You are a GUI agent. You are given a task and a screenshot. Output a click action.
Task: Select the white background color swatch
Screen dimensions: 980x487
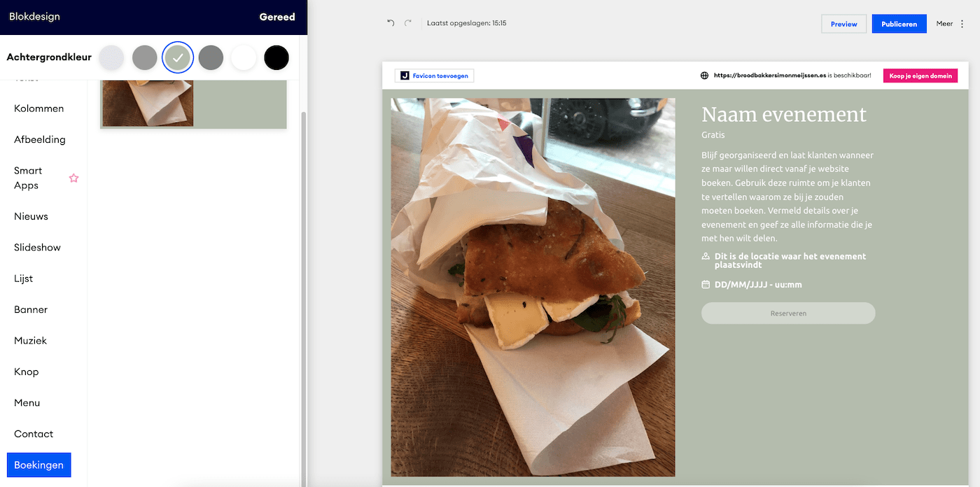tap(244, 57)
